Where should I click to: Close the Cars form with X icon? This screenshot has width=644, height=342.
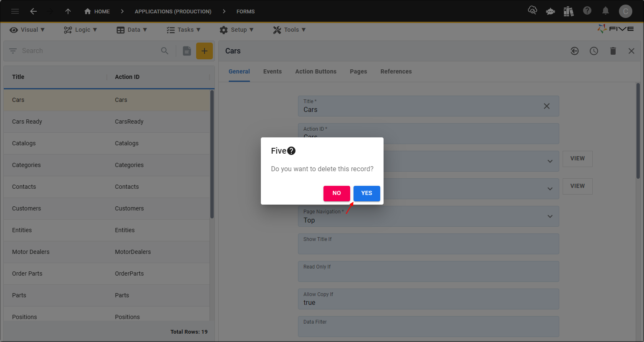(631, 51)
